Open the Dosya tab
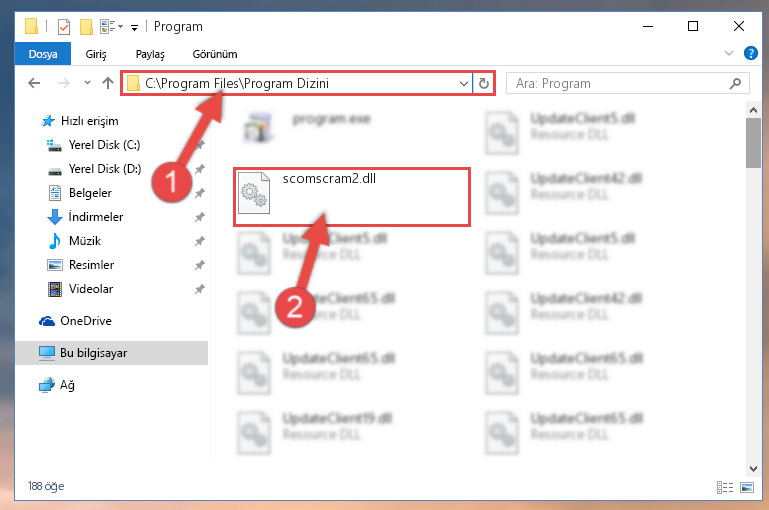769x510 pixels. (x=43, y=54)
